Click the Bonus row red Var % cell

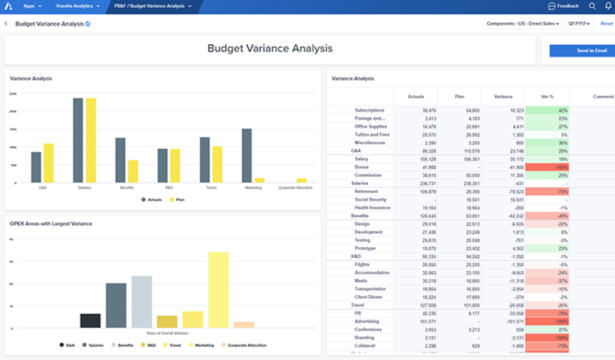547,167
